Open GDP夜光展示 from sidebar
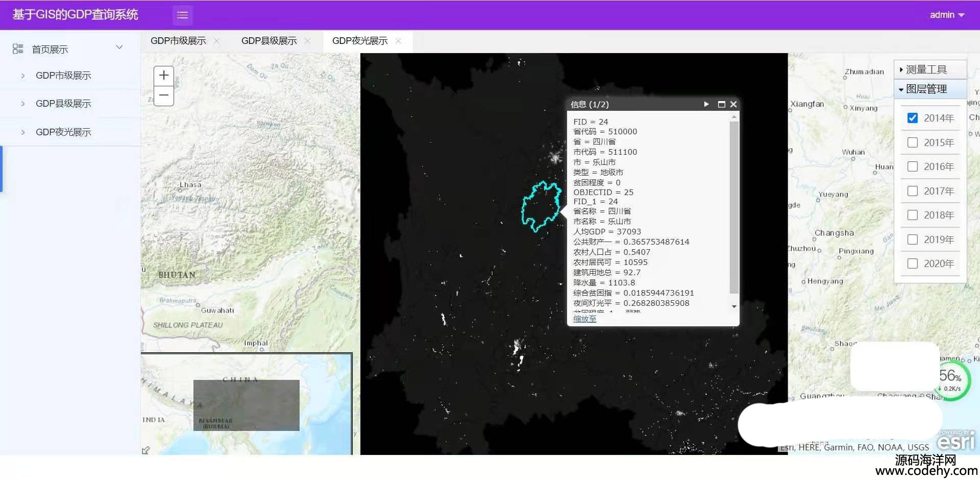The image size is (980, 481). point(63,132)
